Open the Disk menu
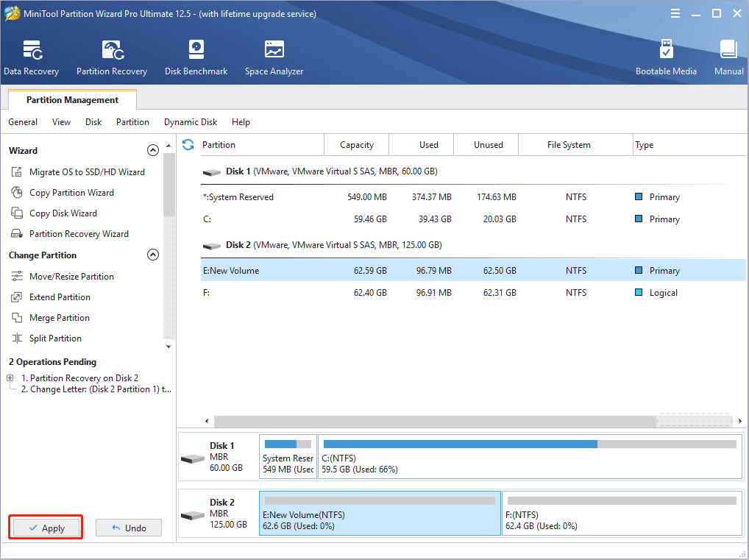 [93, 122]
